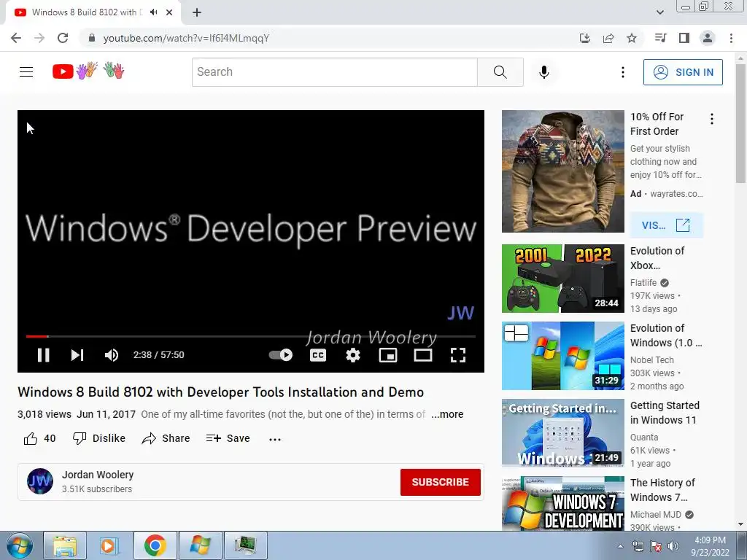
Task: Open the Getting Started in Windows 11 thumbnail
Action: tap(562, 433)
